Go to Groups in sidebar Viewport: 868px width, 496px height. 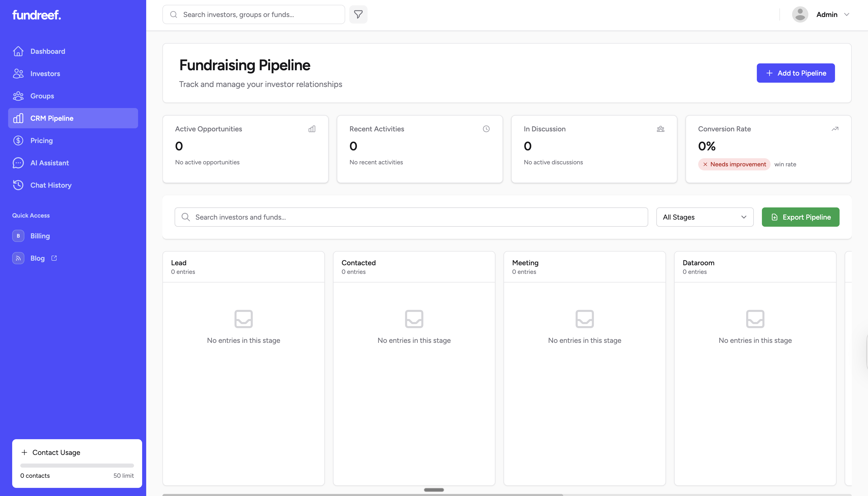pyautogui.click(x=42, y=96)
